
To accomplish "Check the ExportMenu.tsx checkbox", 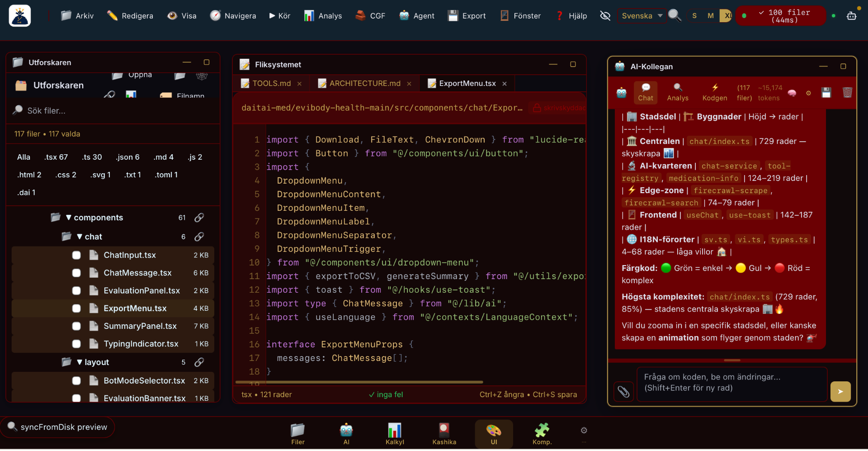I will pyautogui.click(x=76, y=309).
